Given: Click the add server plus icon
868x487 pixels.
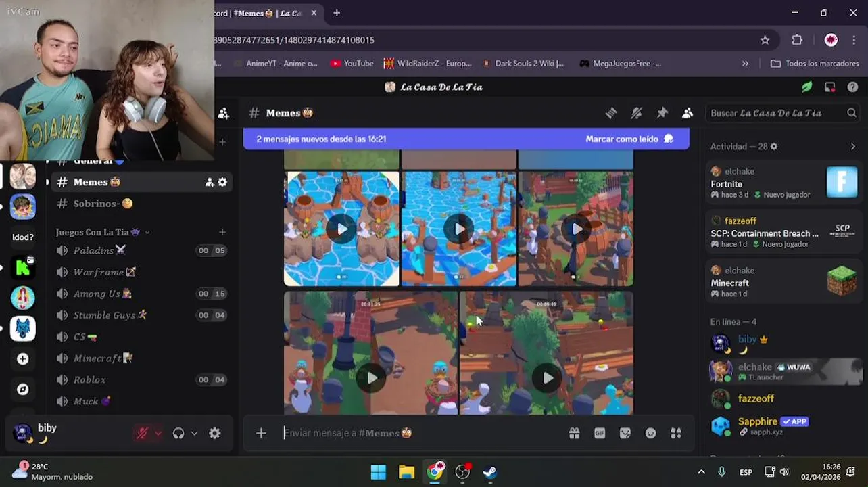Looking at the screenshot, I should [23, 359].
